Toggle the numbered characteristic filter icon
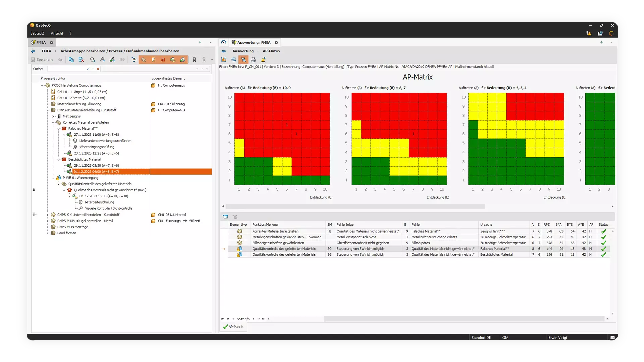The image size is (644, 362). click(153, 60)
